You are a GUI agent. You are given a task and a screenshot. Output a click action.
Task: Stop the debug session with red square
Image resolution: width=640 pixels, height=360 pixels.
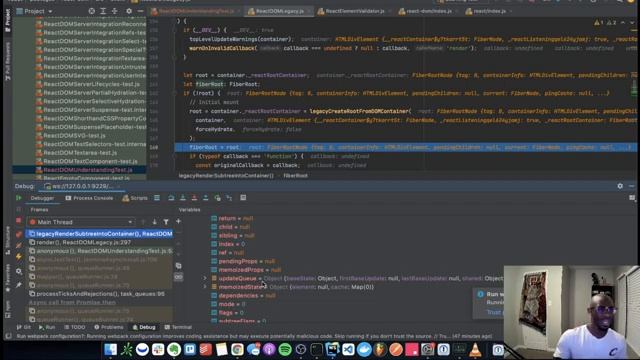(x=18, y=221)
